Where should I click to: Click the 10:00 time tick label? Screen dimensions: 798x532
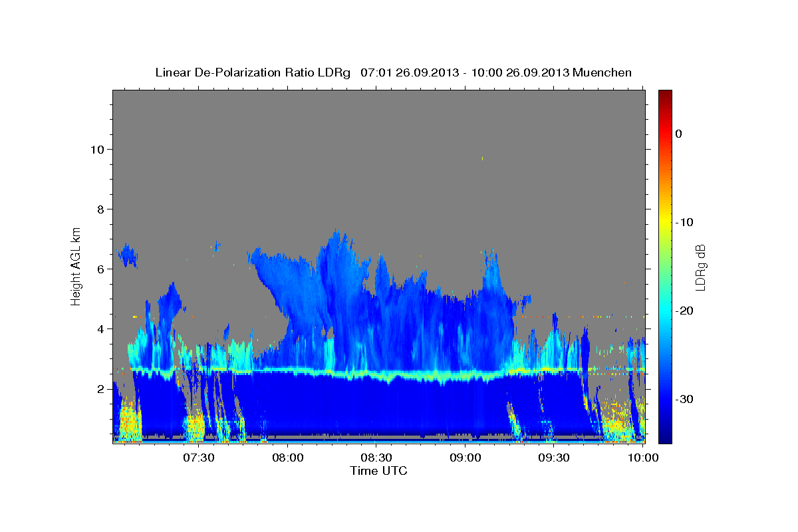[x=643, y=458]
